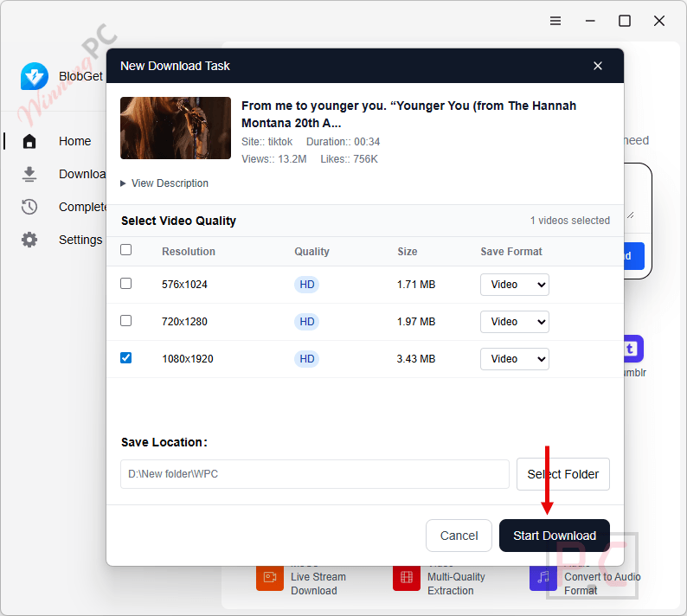The height and width of the screenshot is (616, 687).
Task: Click the '1 videos selected' text
Action: click(x=570, y=221)
